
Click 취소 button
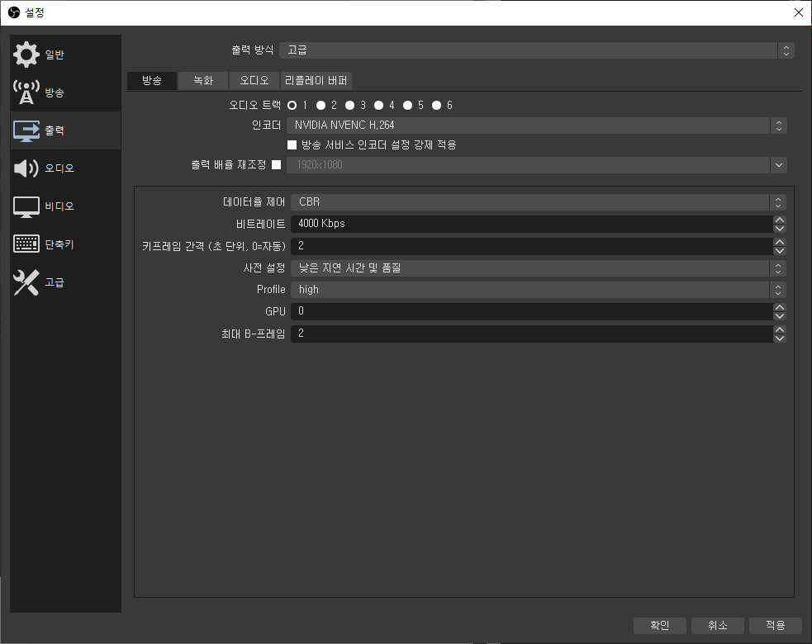click(718, 625)
